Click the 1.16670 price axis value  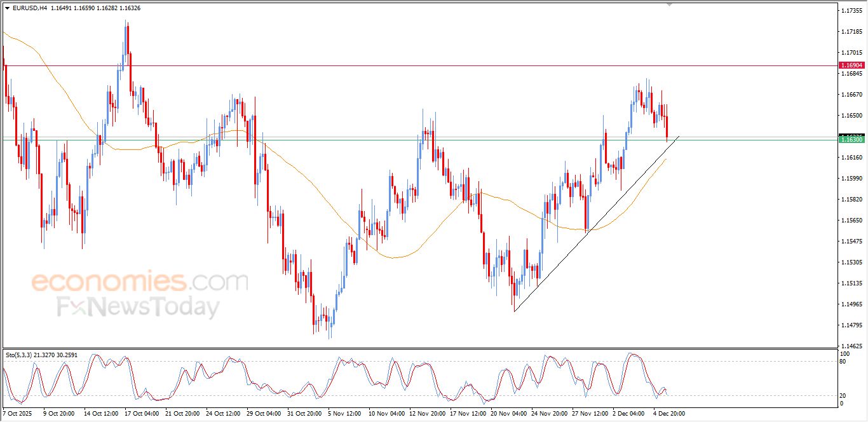(x=851, y=95)
